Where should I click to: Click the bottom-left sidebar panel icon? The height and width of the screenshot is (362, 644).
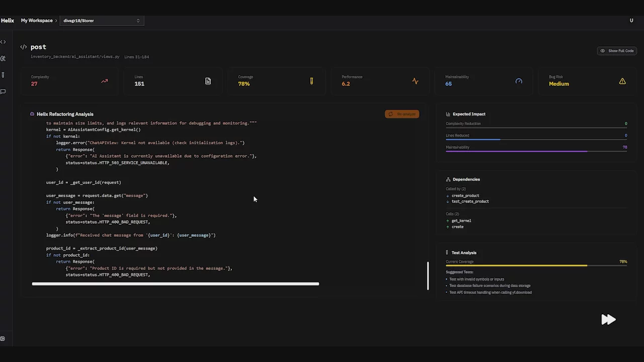point(3,339)
